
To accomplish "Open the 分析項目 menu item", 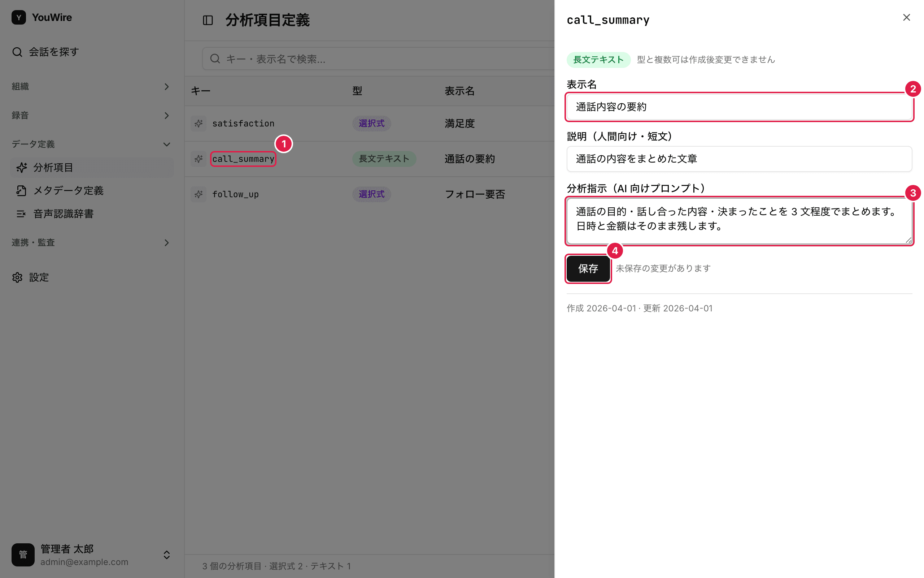I will click(92, 167).
